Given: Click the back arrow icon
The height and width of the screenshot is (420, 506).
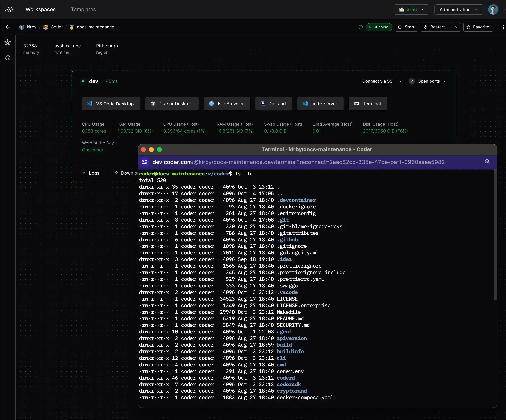Looking at the screenshot, I should tap(8, 27).
